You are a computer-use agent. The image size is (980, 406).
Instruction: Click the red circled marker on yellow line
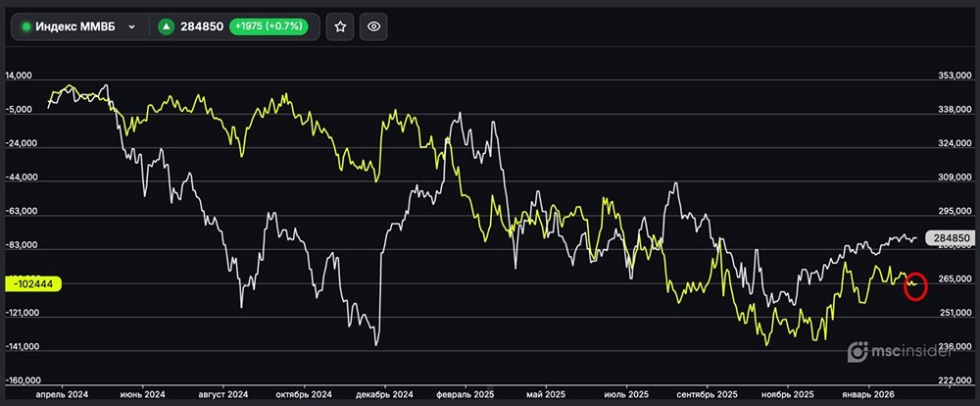[915, 284]
